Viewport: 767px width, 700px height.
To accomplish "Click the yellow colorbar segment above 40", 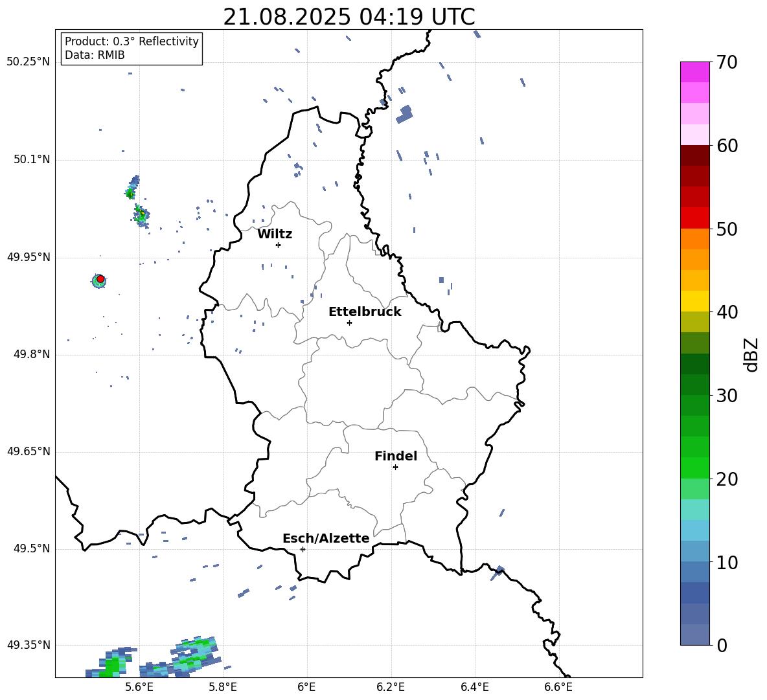I will point(694,301).
